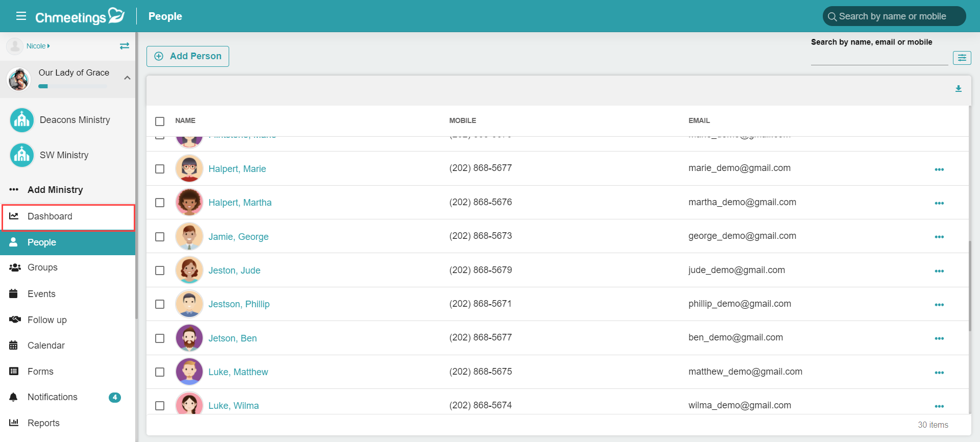This screenshot has height=442, width=980.
Task: Select checkbox for Halpert, Martha
Action: (x=160, y=203)
